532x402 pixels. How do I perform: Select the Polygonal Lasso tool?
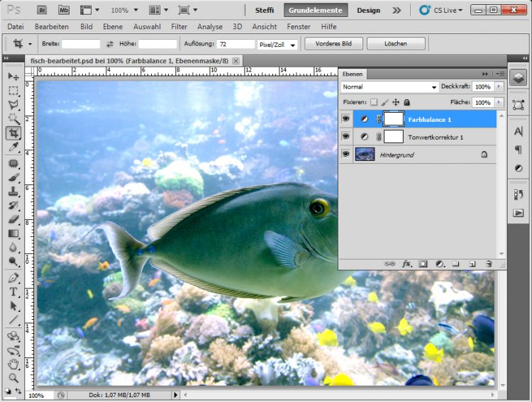pos(13,104)
